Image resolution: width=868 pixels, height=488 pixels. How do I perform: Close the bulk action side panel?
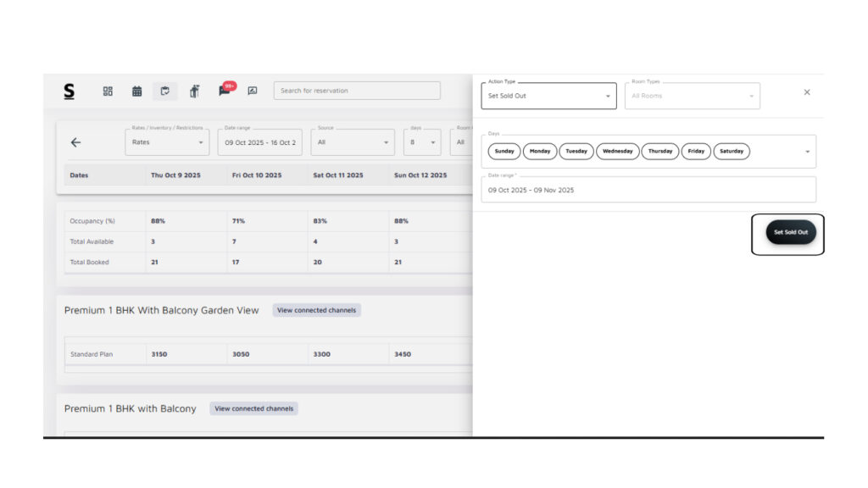click(x=806, y=92)
